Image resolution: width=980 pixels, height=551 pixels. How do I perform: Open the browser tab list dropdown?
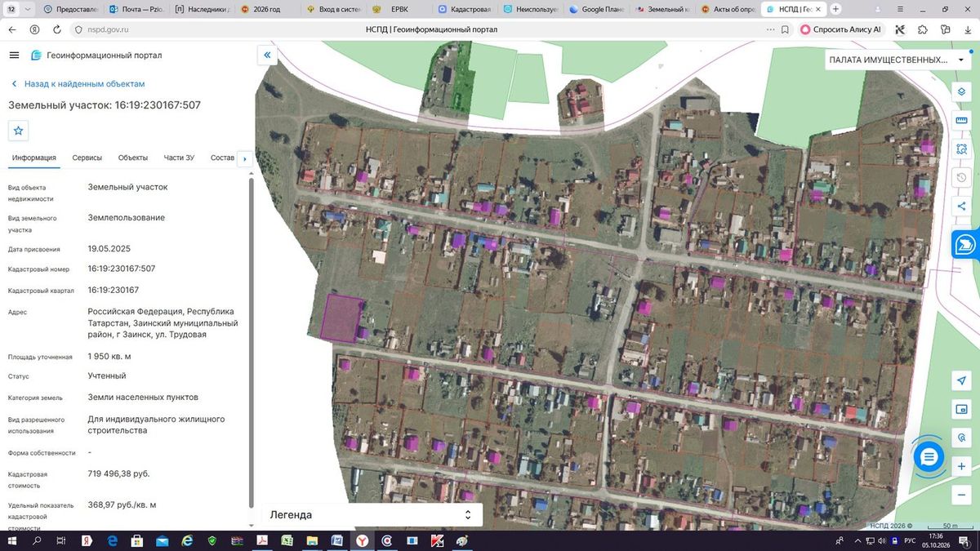[x=29, y=9]
